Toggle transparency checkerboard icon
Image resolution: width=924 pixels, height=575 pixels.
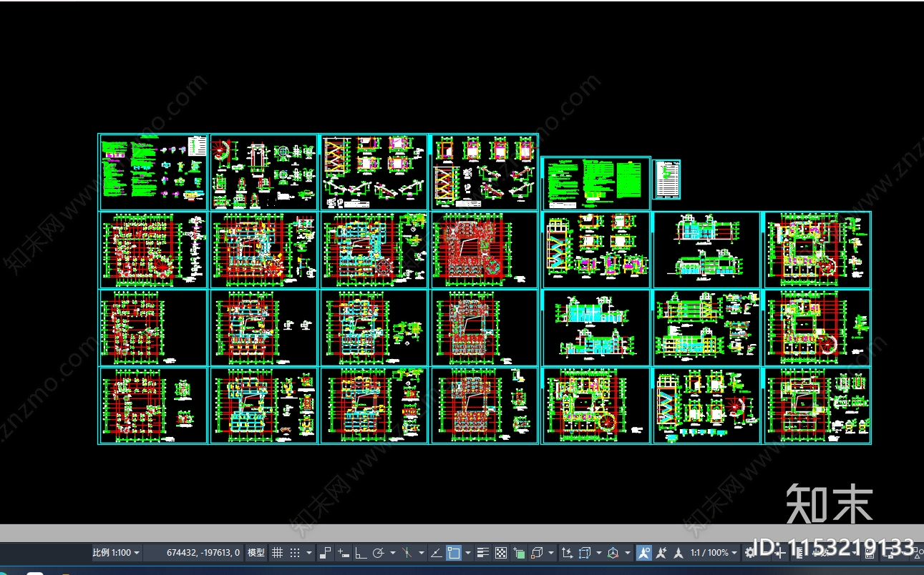click(x=501, y=552)
